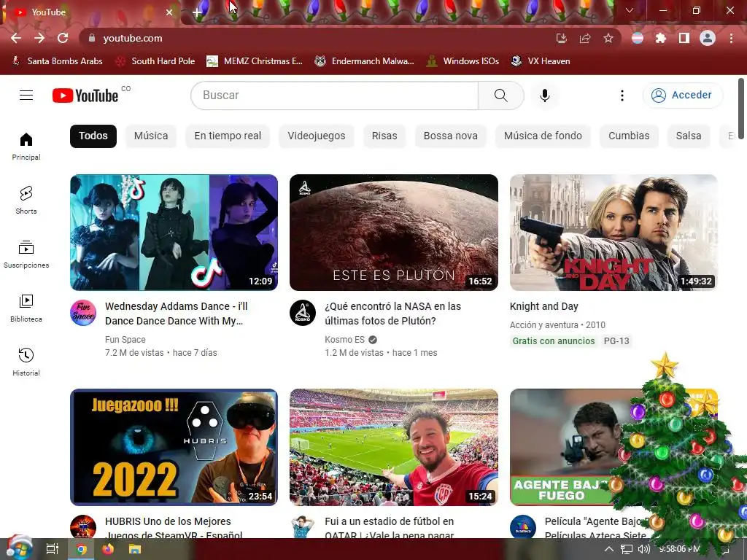Image resolution: width=747 pixels, height=560 pixels.
Task: Open Historial in the sidebar
Action: (26, 362)
